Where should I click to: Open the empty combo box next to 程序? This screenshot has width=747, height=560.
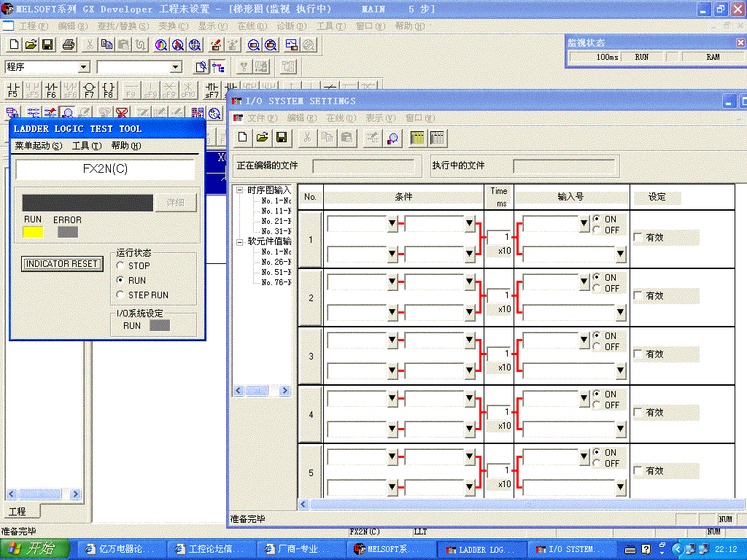[x=176, y=66]
